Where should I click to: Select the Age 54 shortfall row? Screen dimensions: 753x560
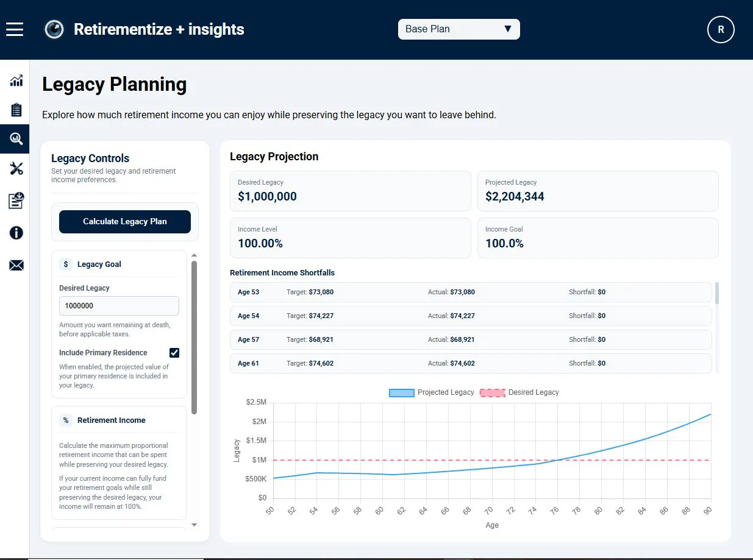471,316
